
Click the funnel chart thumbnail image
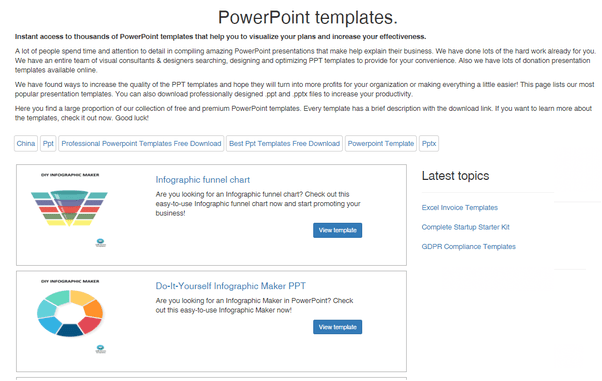[69, 208]
